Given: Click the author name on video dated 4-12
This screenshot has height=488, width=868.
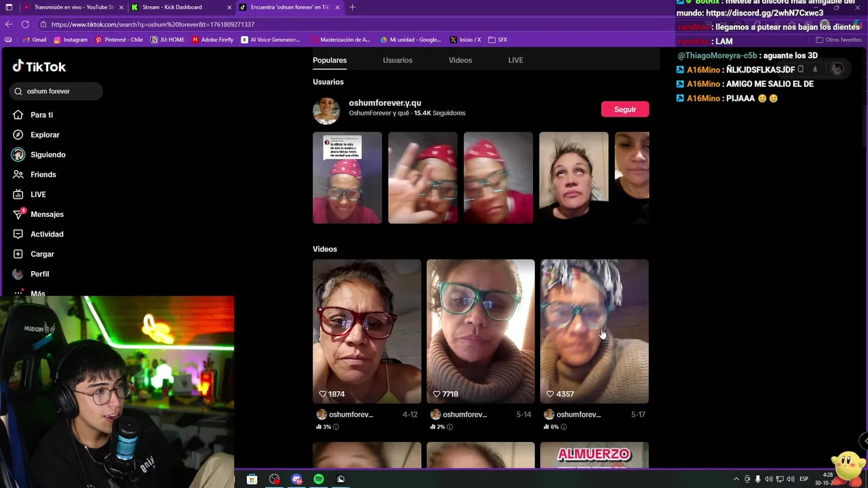Looking at the screenshot, I should point(351,415).
